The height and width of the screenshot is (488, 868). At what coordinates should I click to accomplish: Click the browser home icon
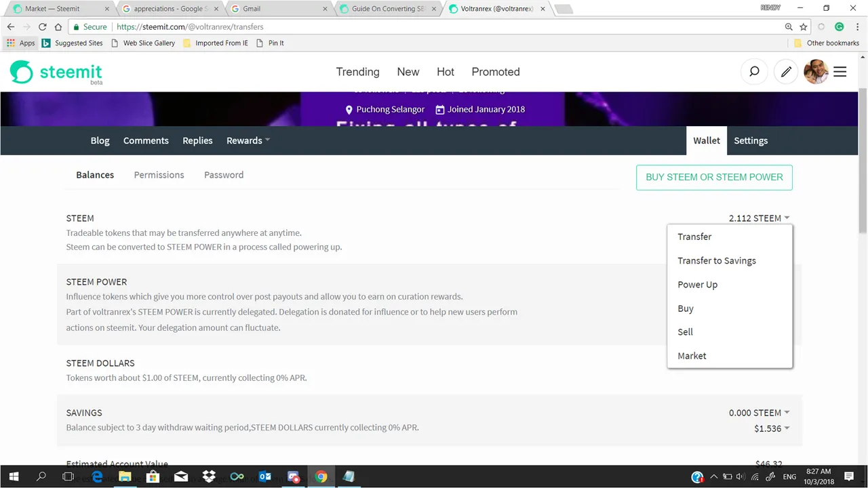[58, 27]
